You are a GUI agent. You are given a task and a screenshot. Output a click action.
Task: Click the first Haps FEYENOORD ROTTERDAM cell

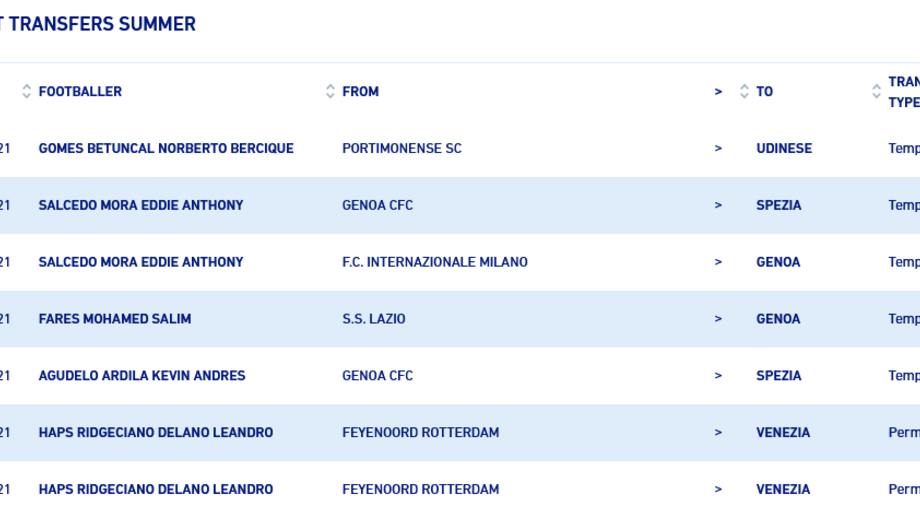click(421, 432)
